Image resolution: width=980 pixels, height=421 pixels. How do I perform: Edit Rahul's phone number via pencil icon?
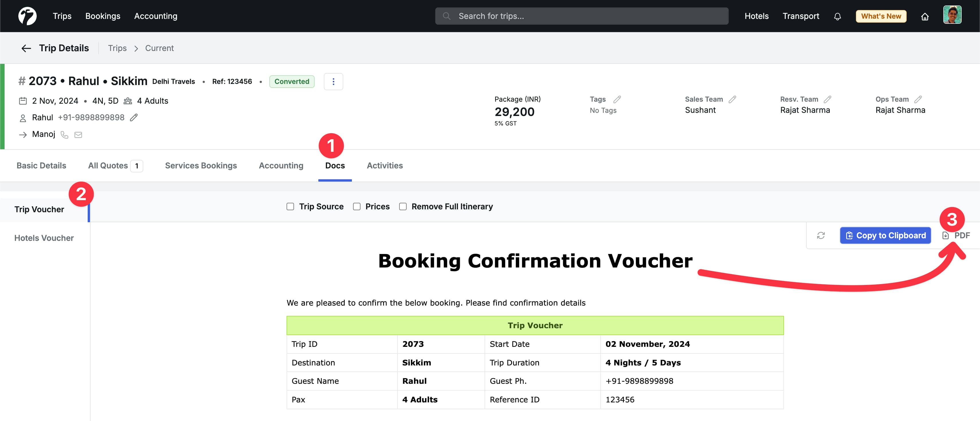134,117
